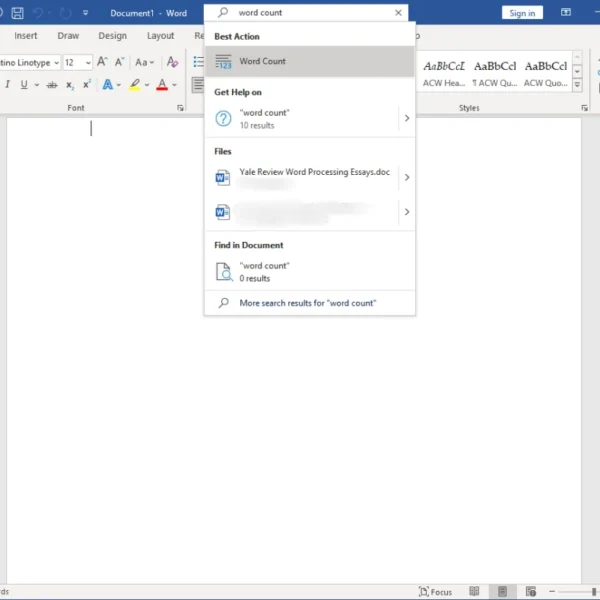This screenshot has width=600, height=600.
Task: Open the underline style dropdown arrow
Action: (x=37, y=85)
